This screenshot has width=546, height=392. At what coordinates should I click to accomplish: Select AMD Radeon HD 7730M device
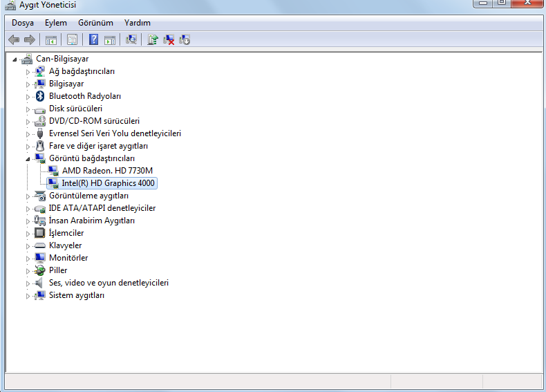[107, 171]
